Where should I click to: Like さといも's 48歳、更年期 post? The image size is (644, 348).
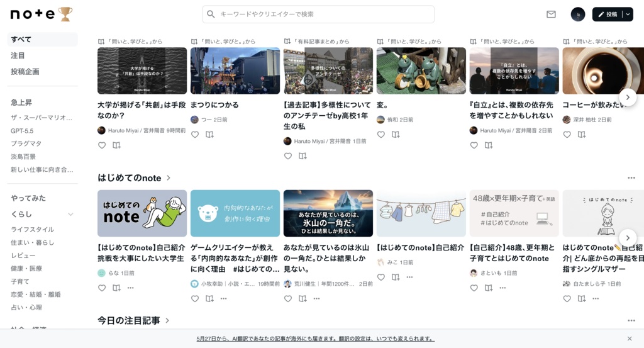point(474,288)
